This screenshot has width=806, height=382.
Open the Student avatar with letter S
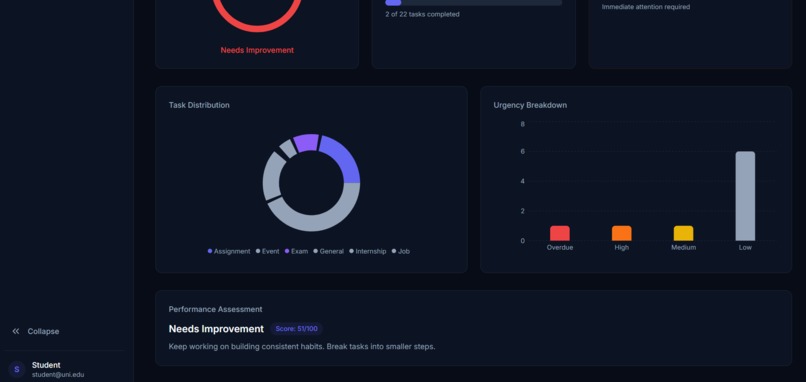pyautogui.click(x=16, y=369)
